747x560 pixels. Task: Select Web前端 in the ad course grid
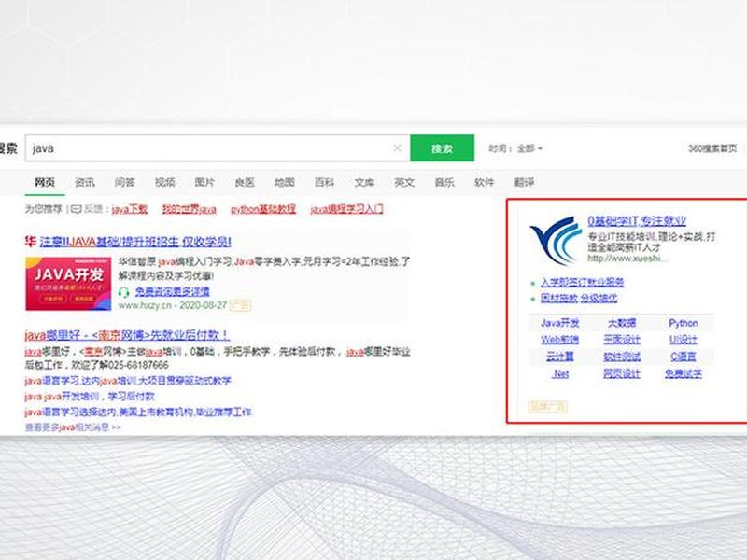click(x=559, y=340)
